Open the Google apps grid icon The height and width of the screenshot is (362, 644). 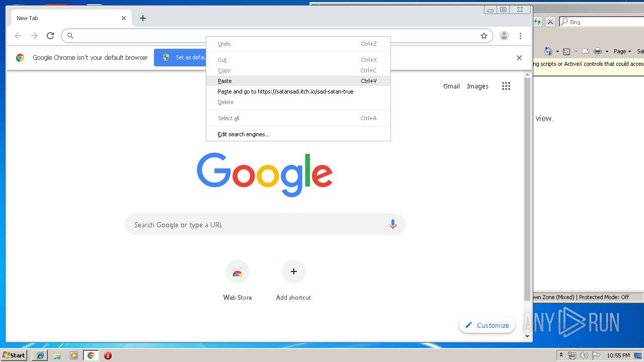(506, 86)
